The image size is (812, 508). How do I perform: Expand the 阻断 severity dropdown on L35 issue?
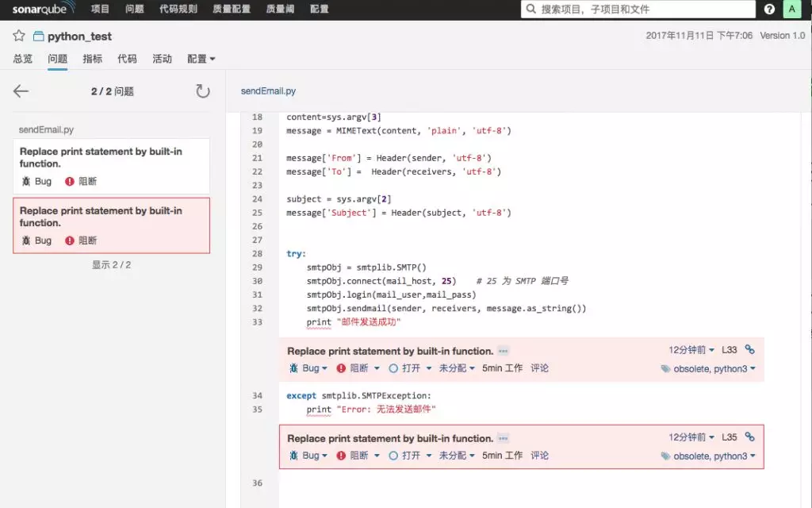[358, 456]
